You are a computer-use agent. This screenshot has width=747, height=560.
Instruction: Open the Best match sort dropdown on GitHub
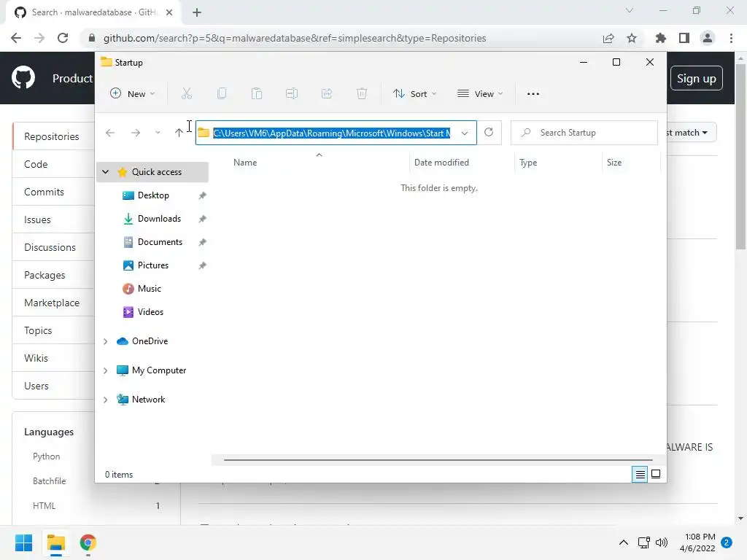coord(692,133)
